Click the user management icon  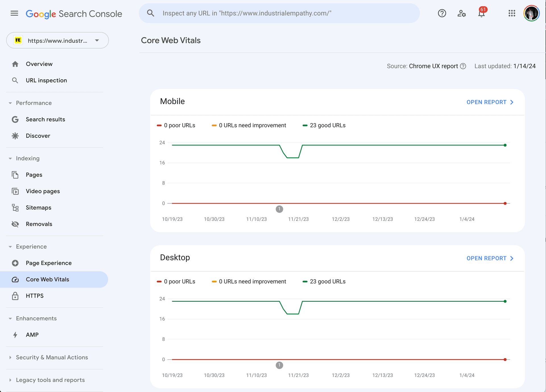462,13
